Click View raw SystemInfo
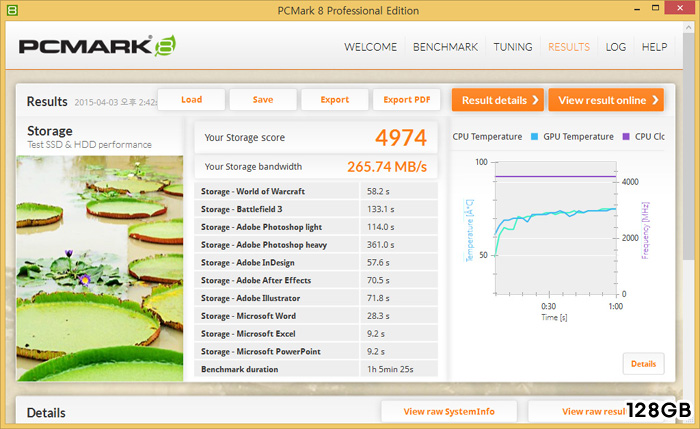This screenshot has height=429, width=700. click(448, 411)
